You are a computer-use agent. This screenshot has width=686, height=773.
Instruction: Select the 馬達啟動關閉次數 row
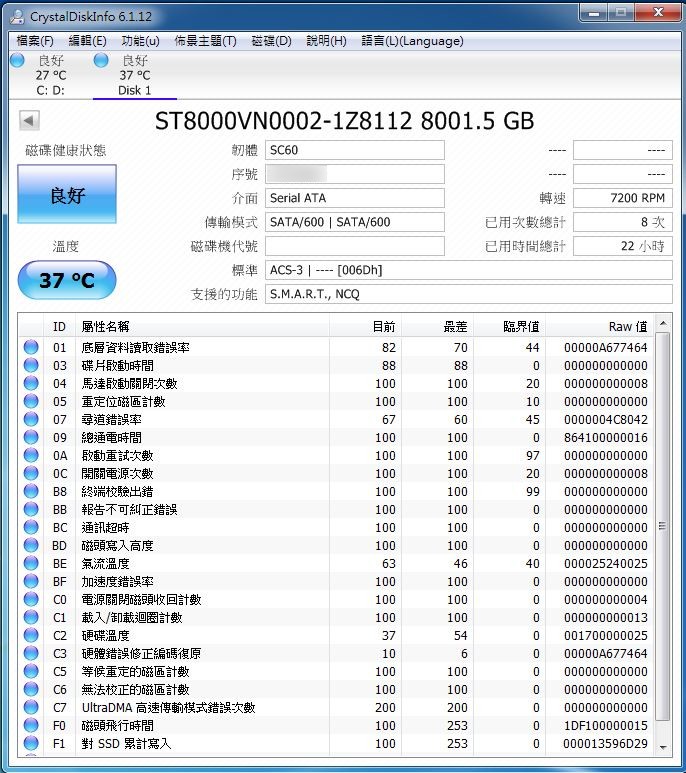pos(337,384)
